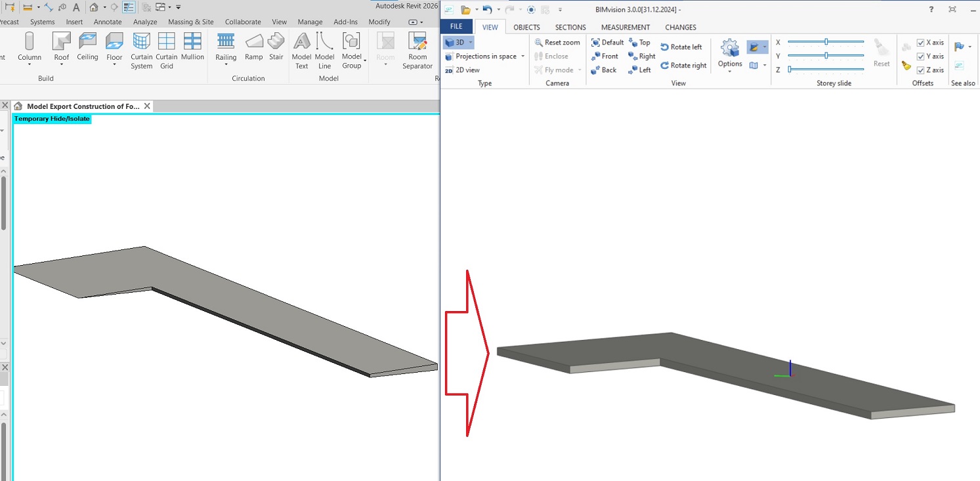Open the Collaborate ribbon tab in Revit
Image resolution: width=980 pixels, height=481 pixels.
tap(243, 22)
